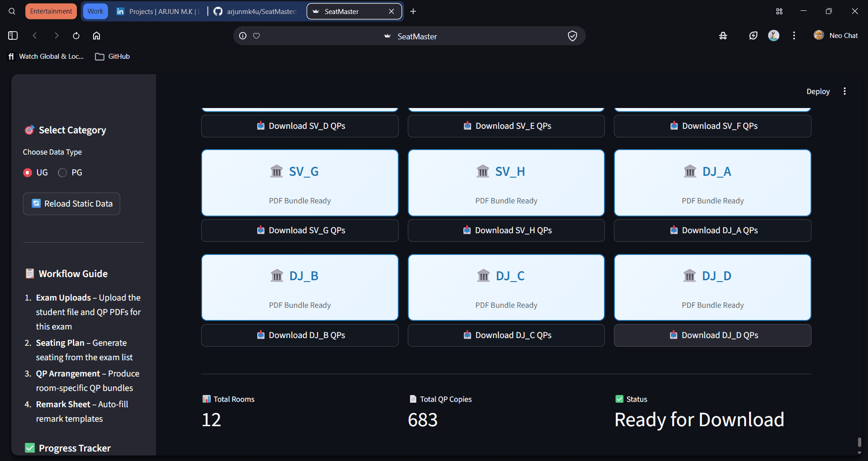Open Streamlit three-dot app menu
868x461 pixels.
click(x=844, y=91)
